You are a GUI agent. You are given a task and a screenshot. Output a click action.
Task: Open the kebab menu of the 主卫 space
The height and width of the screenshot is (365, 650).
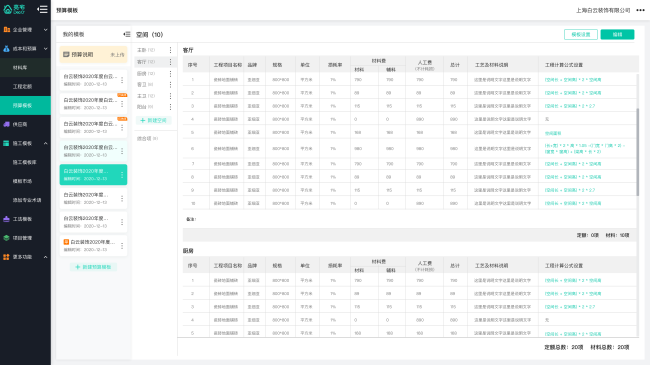tap(170, 96)
